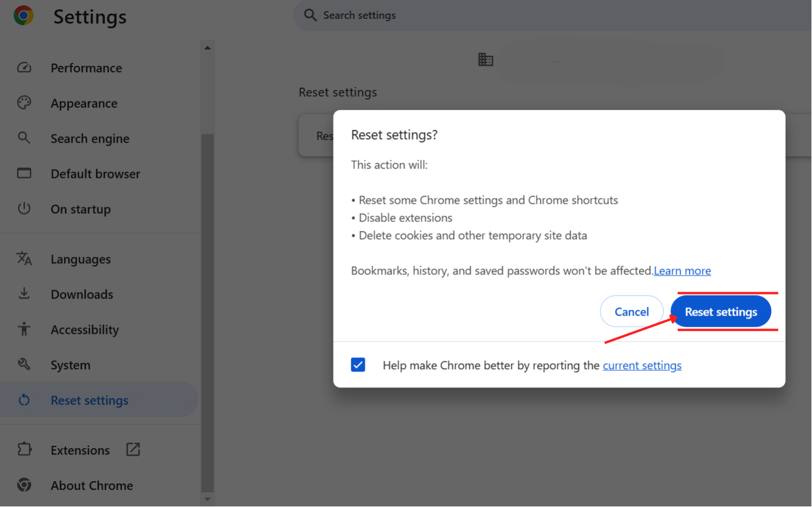Click the System wrench icon

[24, 364]
